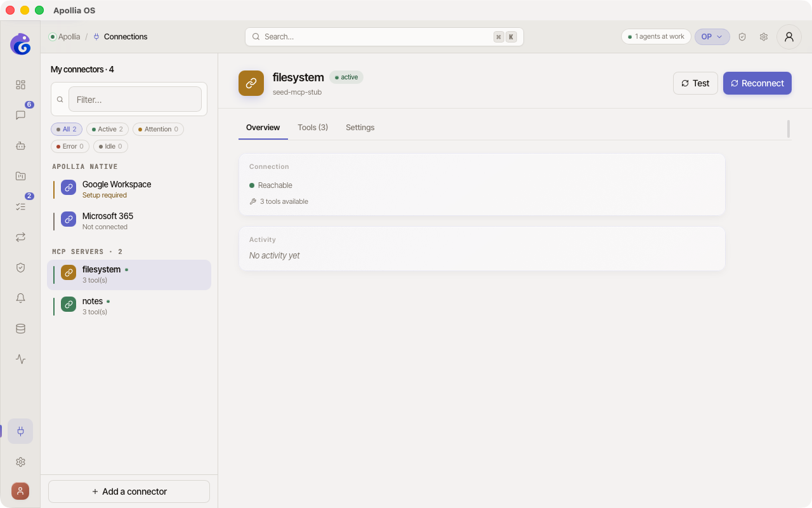Open the bell notifications icon
The image size is (812, 508).
point(20,298)
